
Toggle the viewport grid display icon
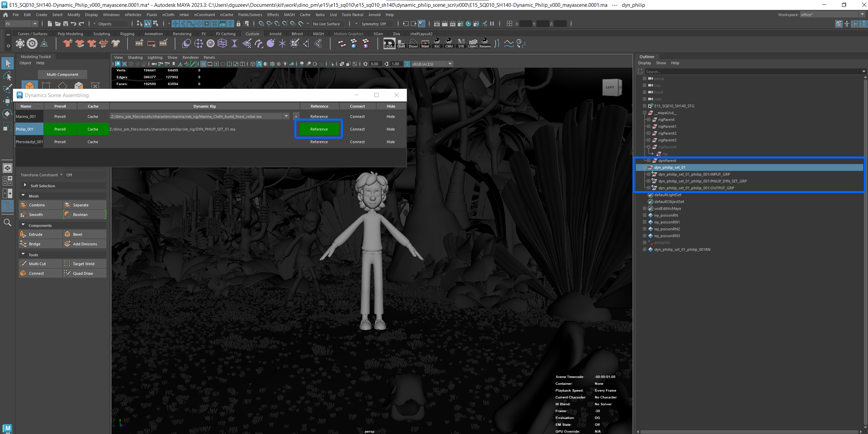coord(203,64)
